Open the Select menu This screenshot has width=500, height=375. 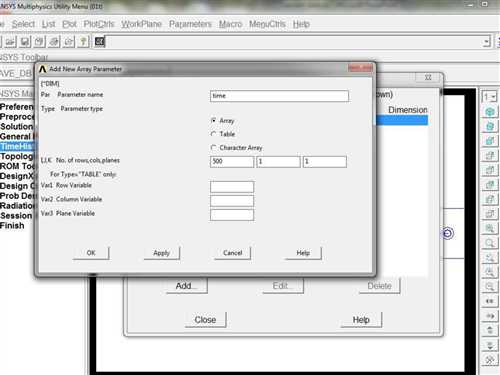[x=23, y=24]
